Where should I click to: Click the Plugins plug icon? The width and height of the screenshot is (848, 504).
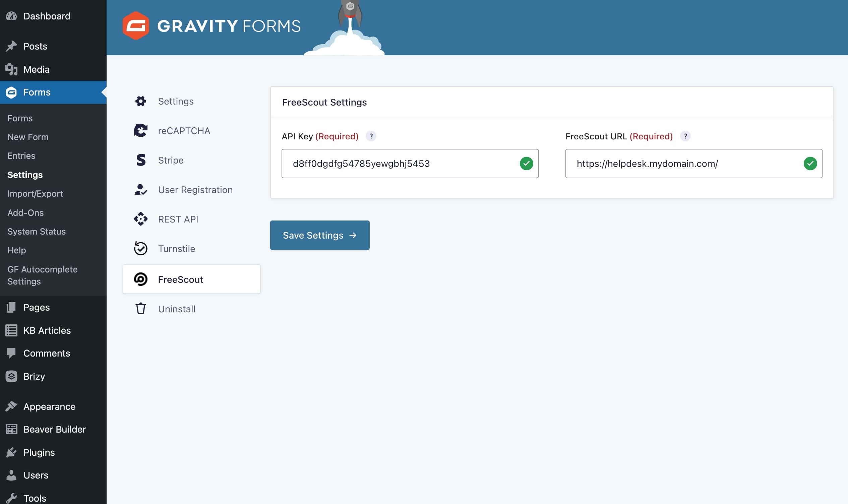click(11, 452)
